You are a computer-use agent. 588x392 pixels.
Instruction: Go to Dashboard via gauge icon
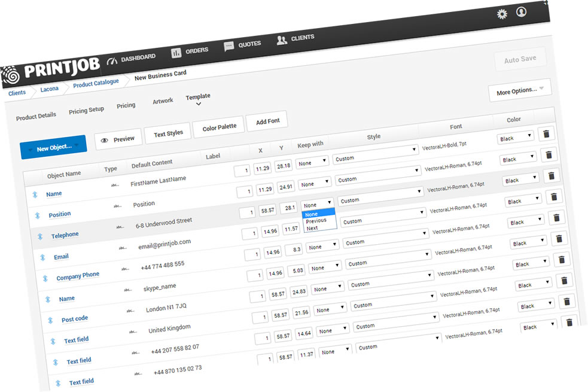coord(112,61)
